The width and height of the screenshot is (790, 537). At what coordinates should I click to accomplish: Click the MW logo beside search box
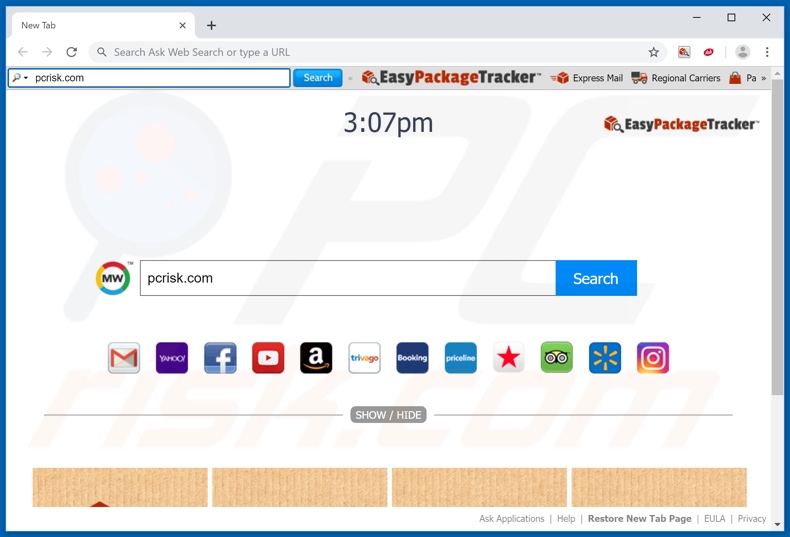click(113, 278)
